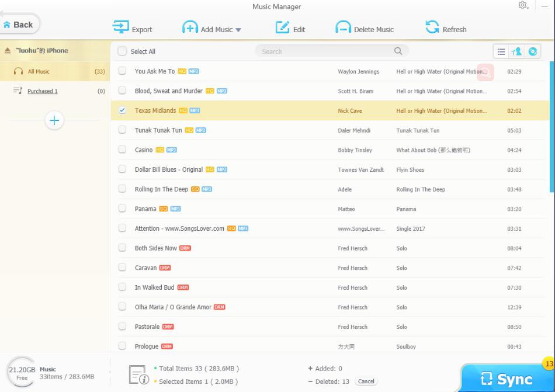Viewport: 555px width, 392px height.
Task: Check the Select All checkbox
Action: pyautogui.click(x=122, y=51)
